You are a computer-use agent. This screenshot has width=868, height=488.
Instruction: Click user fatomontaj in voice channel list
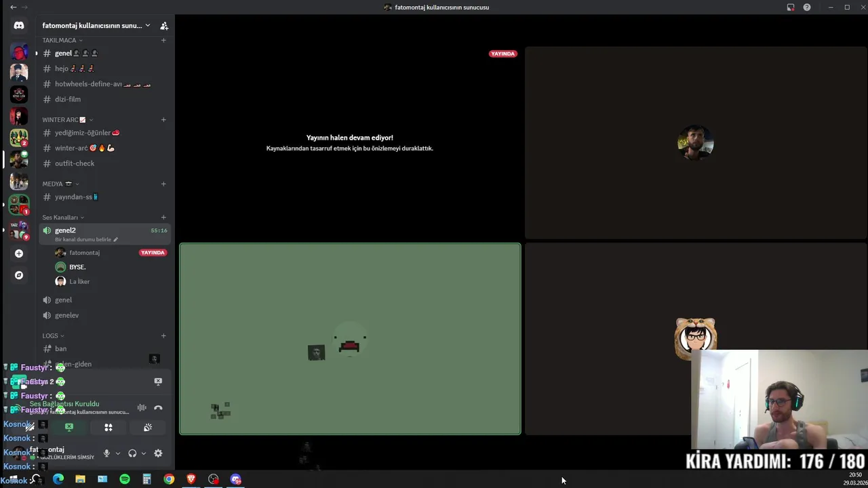coord(84,253)
